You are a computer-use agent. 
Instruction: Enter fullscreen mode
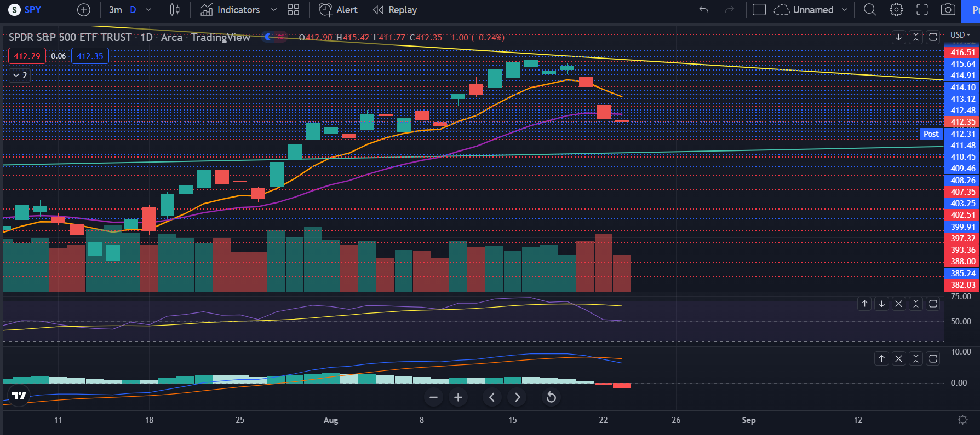922,10
